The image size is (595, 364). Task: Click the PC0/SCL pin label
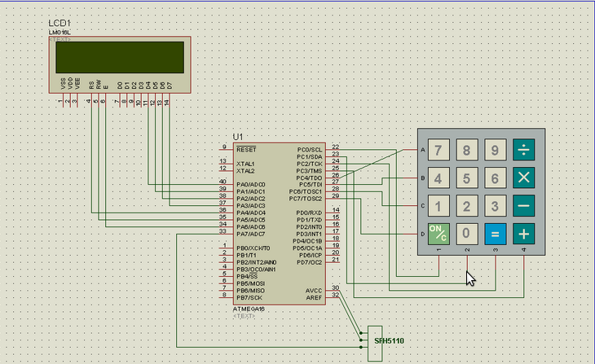[x=310, y=150]
